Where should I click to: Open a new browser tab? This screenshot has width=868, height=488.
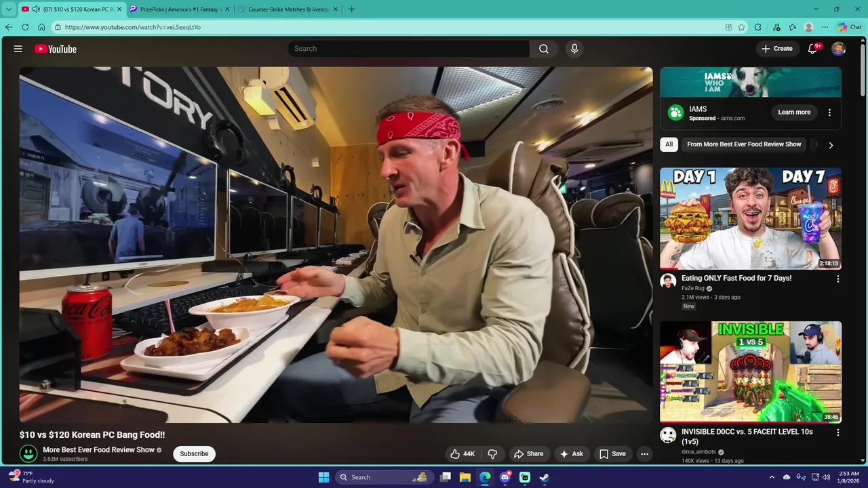coord(351,9)
